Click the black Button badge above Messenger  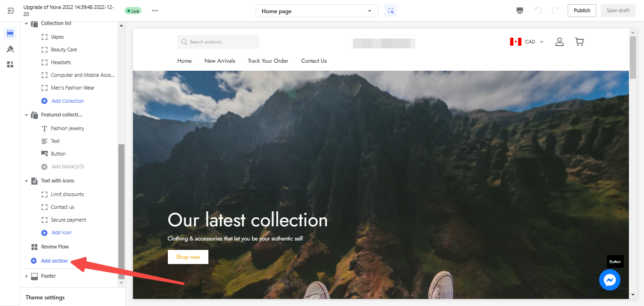pos(615,262)
